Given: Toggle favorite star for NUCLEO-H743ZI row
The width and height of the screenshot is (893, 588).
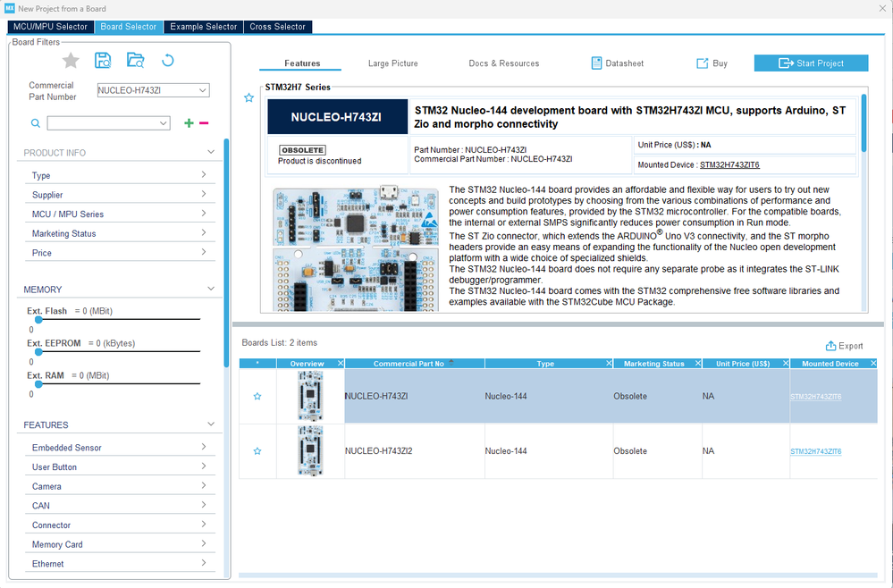Looking at the screenshot, I should pyautogui.click(x=257, y=396).
